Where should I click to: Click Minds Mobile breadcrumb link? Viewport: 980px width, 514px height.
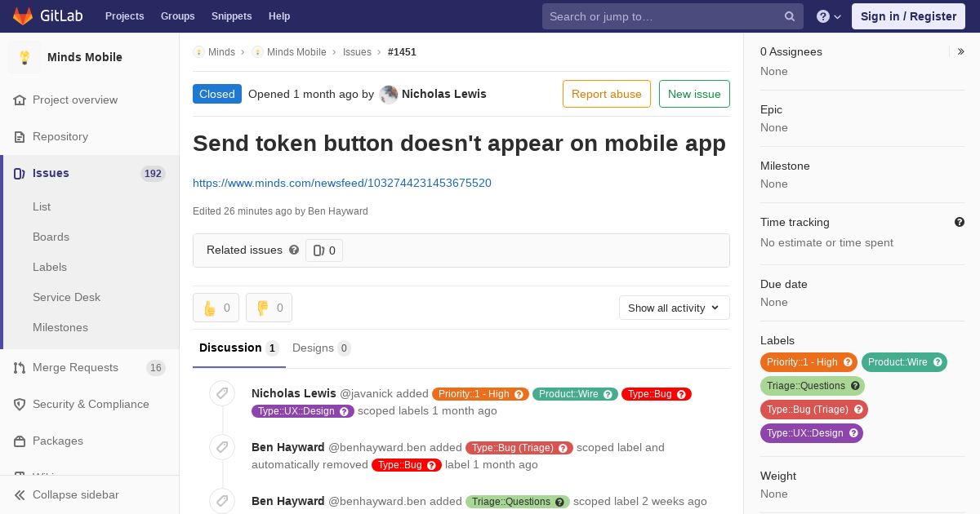tap(296, 51)
